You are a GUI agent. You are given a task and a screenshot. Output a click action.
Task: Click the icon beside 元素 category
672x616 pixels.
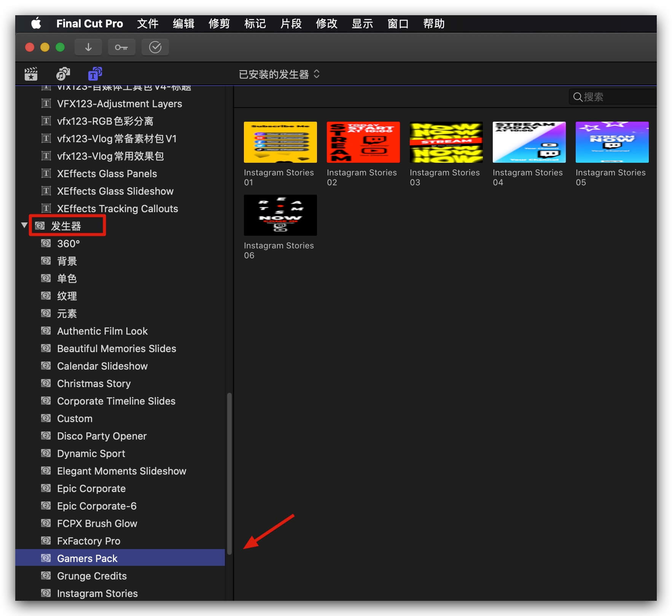[46, 313]
